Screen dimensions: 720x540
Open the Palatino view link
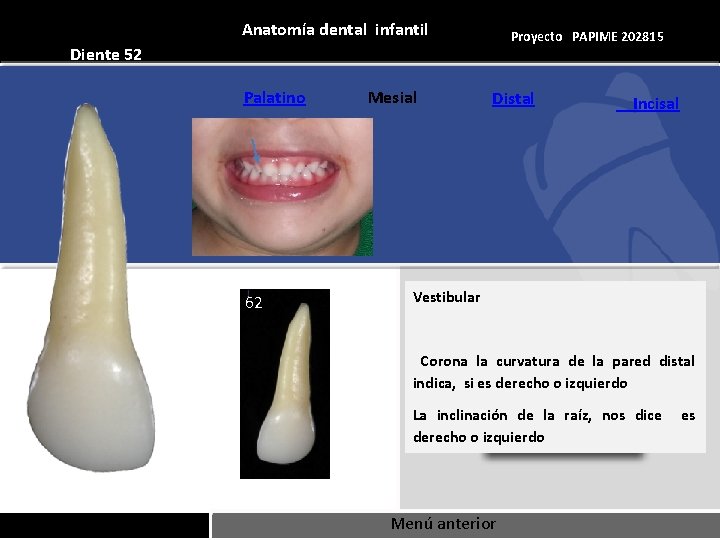[275, 98]
